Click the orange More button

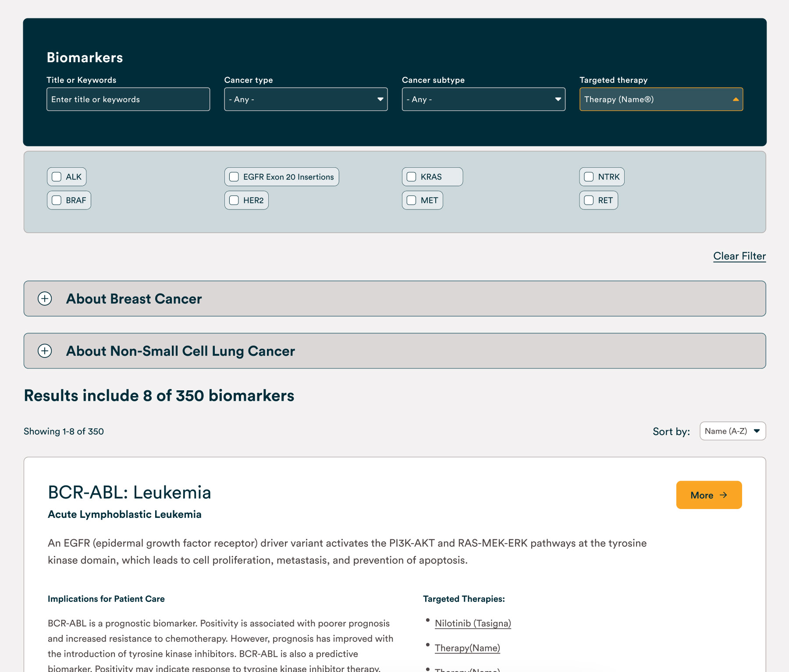point(709,495)
